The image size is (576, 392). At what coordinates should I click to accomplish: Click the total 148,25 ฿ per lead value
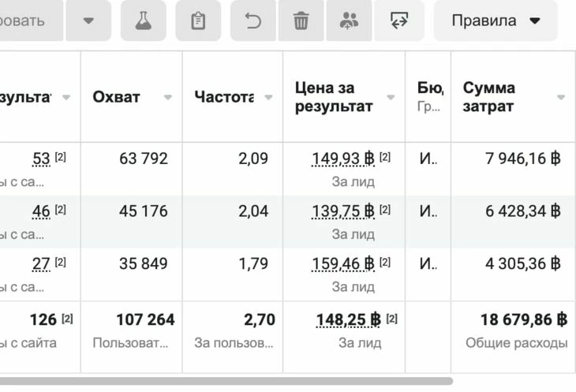click(348, 319)
